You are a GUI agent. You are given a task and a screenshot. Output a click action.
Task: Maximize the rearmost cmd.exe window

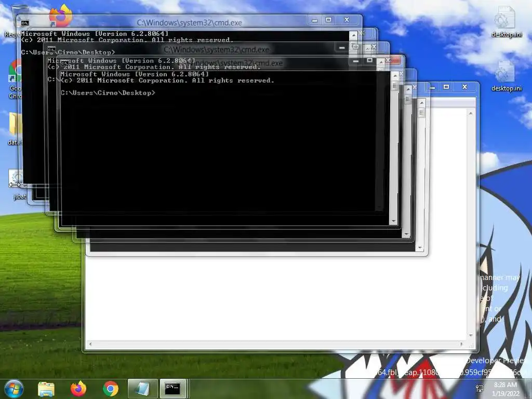tap(328, 20)
